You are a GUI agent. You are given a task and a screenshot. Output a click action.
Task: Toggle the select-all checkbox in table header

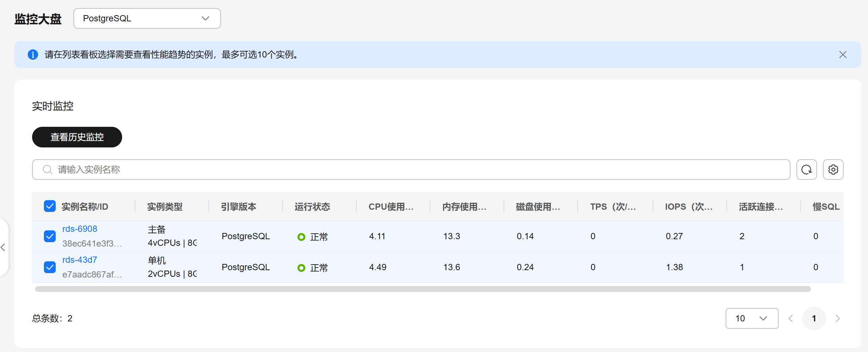click(50, 206)
